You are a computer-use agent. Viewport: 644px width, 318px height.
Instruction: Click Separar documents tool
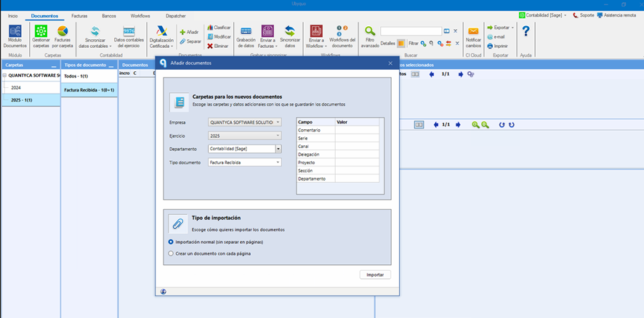(x=190, y=41)
